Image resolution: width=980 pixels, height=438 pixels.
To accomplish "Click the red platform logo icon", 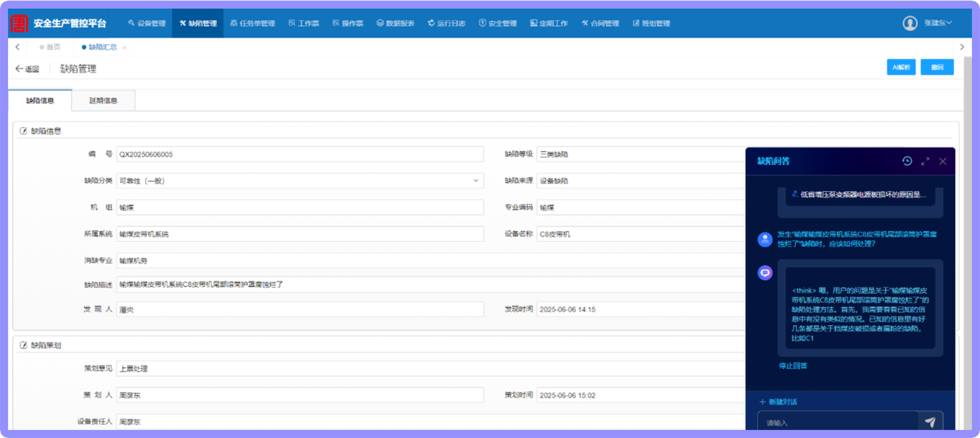I will 19,23.
